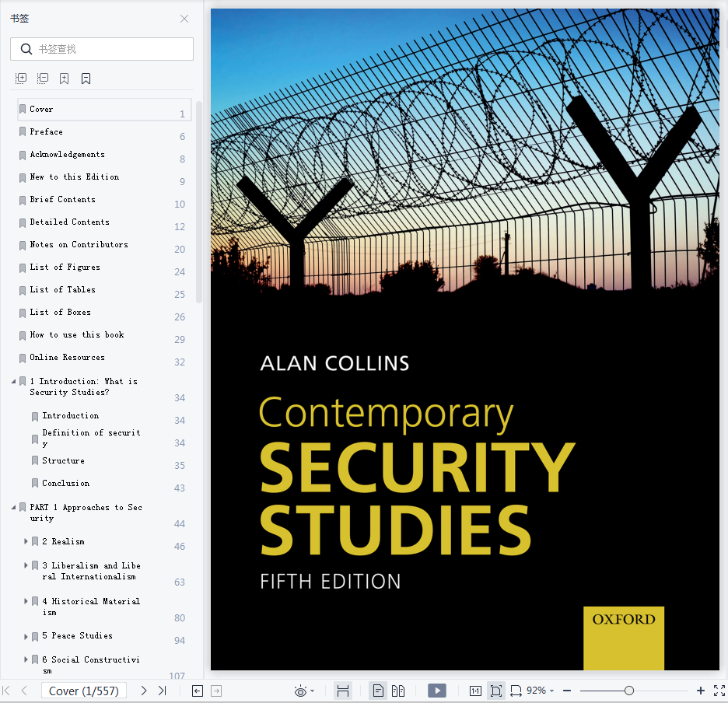Click the bookmarks panel vertical scrollbar
This screenshot has height=703, width=728.
tap(198, 202)
